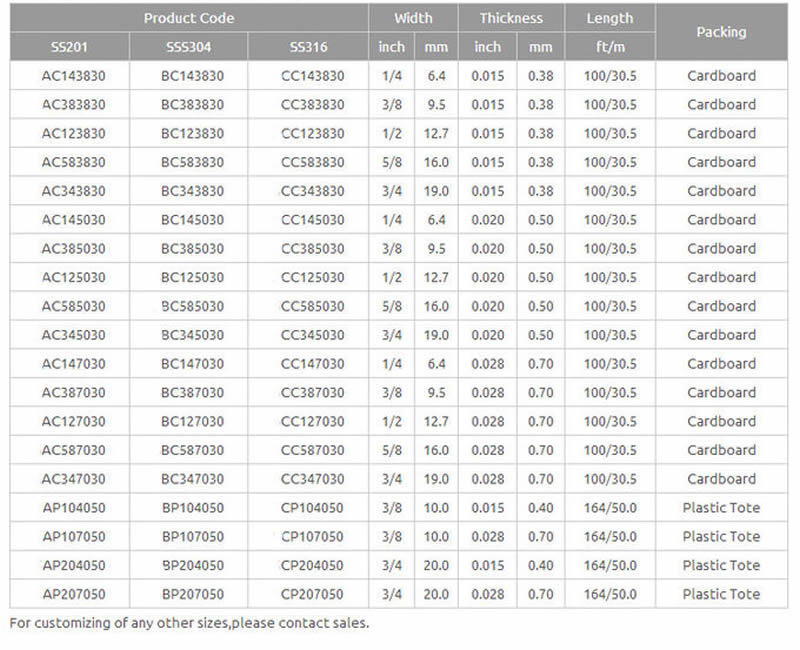Screen dimensions: 800x650
Task: Select product code CP207050
Action: 312,594
